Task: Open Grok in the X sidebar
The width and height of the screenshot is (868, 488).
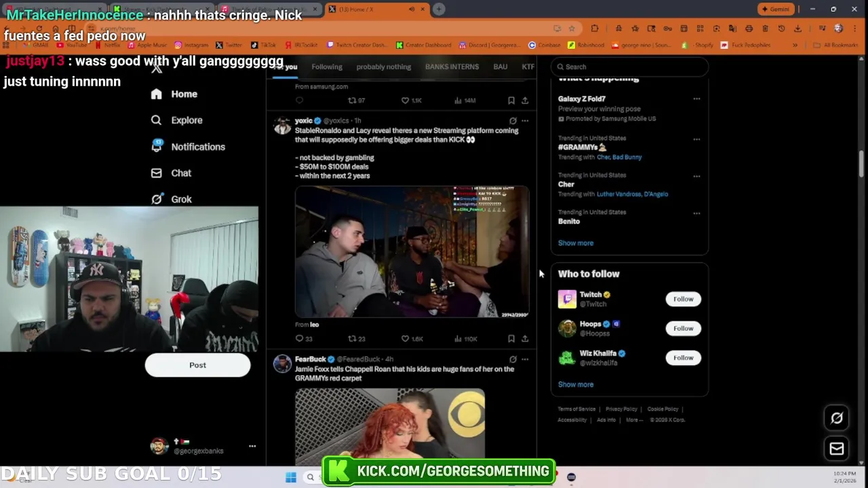Action: coord(172,199)
